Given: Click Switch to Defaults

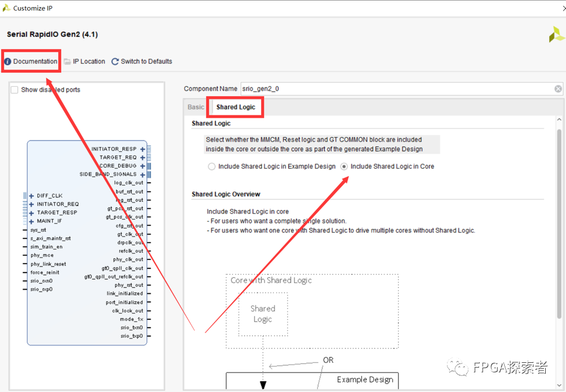Looking at the screenshot, I should pyautogui.click(x=146, y=61).
